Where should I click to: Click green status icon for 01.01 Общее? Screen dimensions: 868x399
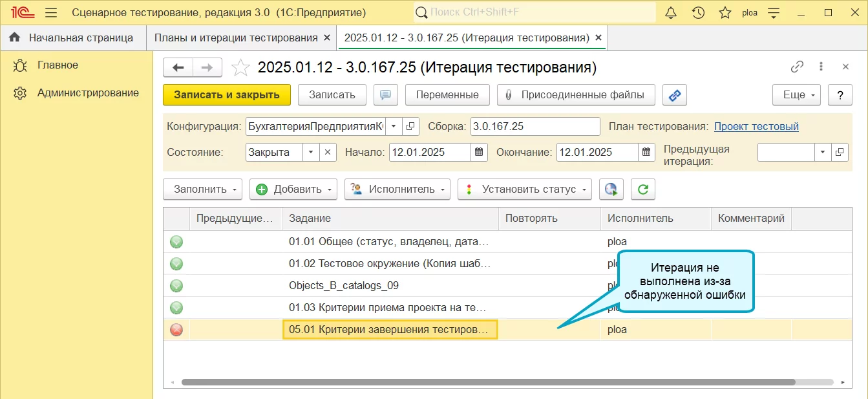click(176, 242)
